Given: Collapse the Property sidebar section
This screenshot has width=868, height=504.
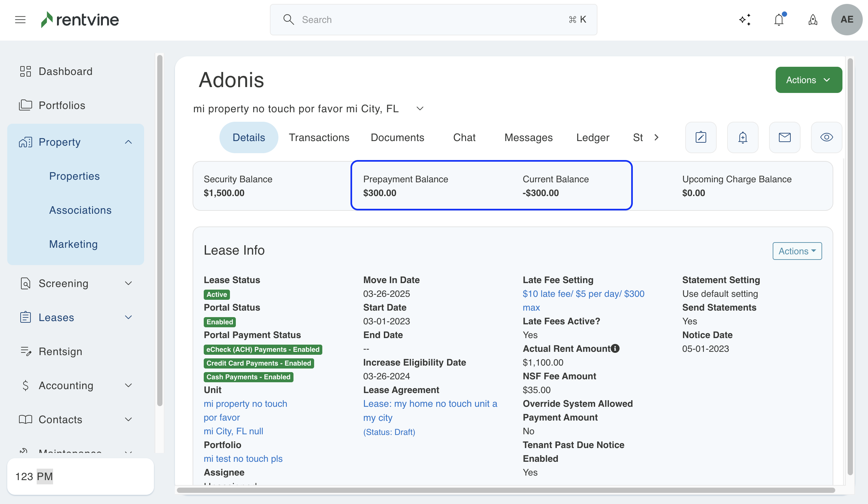Looking at the screenshot, I should [x=128, y=142].
